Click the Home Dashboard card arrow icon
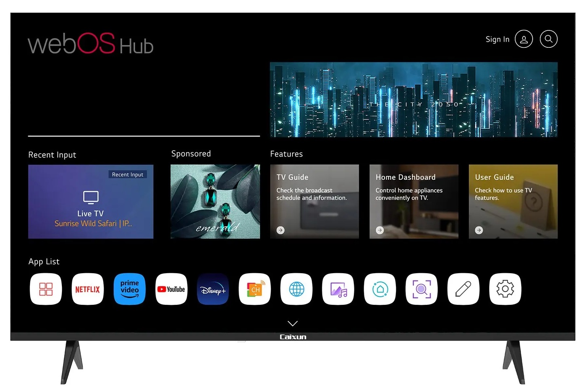This screenshot has height=391, width=588. point(379,230)
